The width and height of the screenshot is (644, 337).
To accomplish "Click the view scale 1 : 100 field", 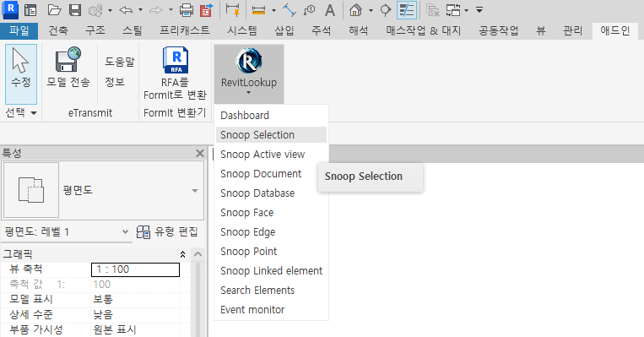I will 135,269.
